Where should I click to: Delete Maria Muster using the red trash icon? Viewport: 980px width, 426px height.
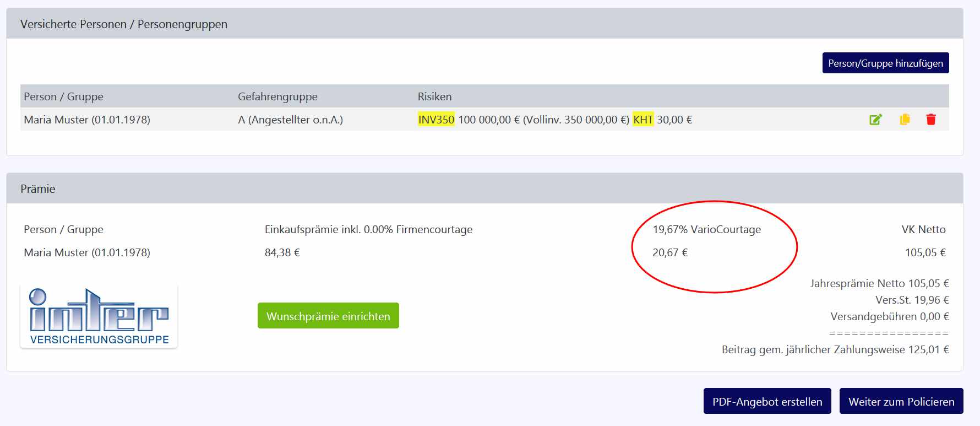tap(931, 120)
